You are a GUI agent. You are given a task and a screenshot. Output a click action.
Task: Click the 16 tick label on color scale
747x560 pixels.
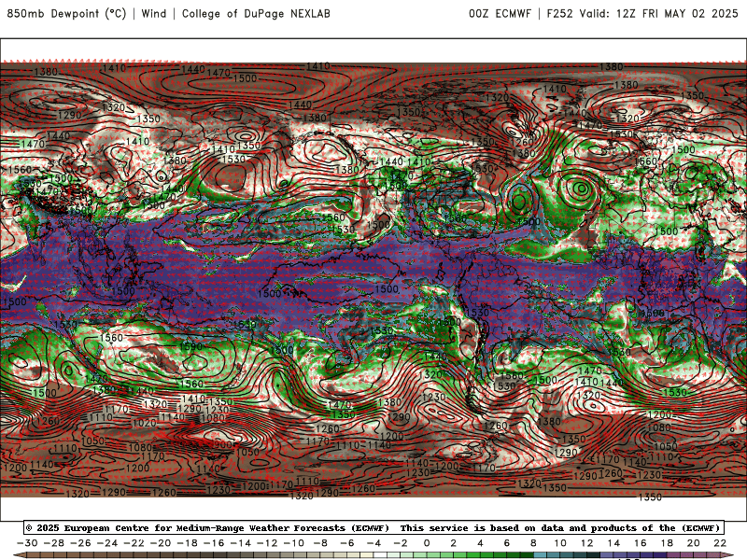(x=641, y=543)
